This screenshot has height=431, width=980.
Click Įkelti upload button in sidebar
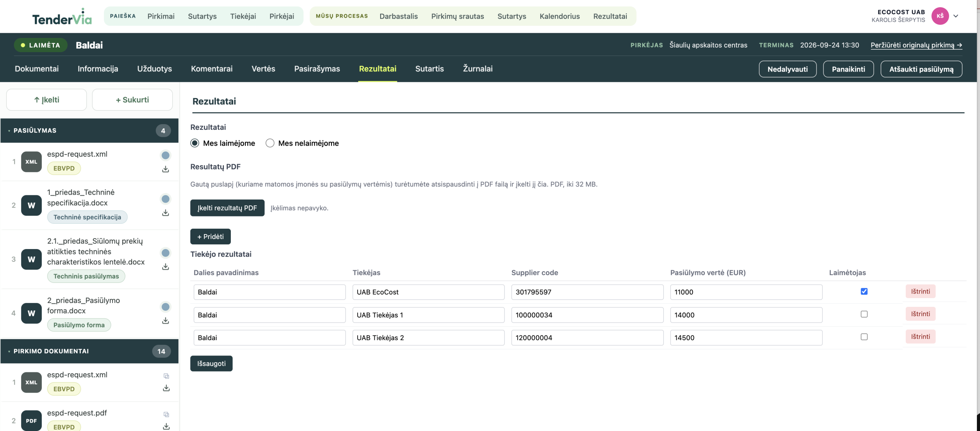click(47, 100)
